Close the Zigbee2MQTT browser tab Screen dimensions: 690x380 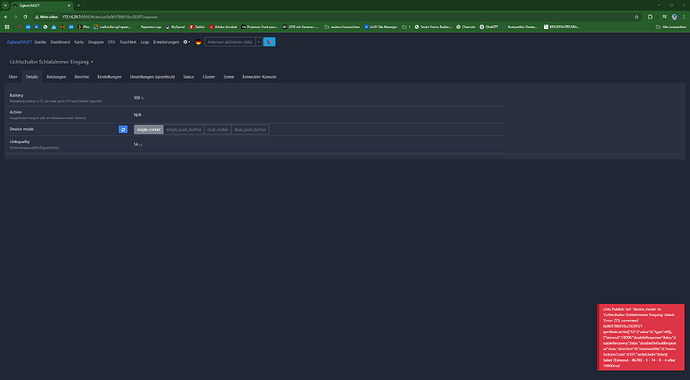coord(69,5)
